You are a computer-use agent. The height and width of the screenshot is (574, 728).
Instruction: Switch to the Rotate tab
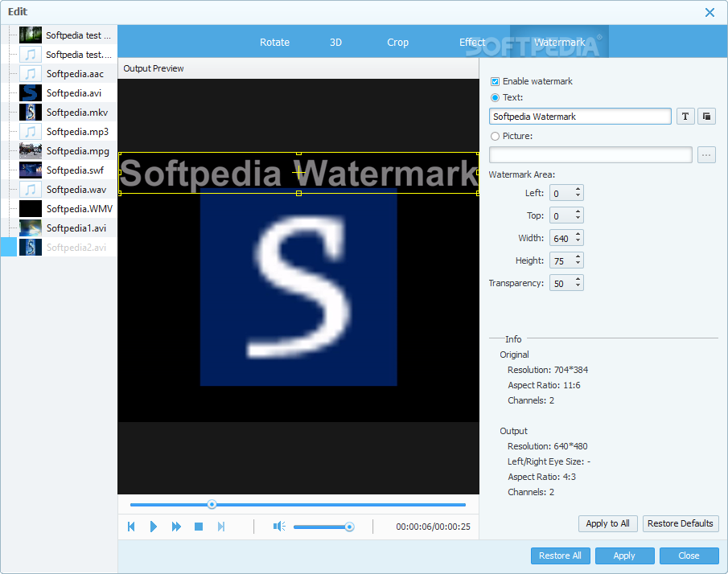point(274,43)
